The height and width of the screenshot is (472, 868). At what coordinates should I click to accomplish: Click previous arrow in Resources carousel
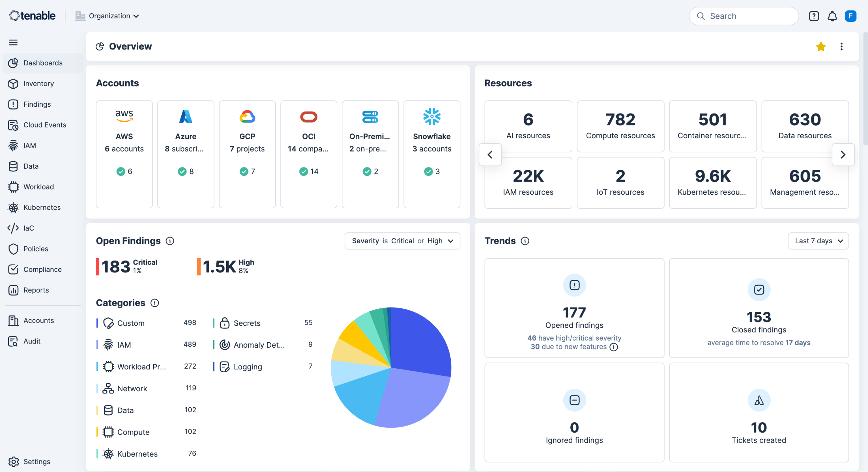(490, 155)
